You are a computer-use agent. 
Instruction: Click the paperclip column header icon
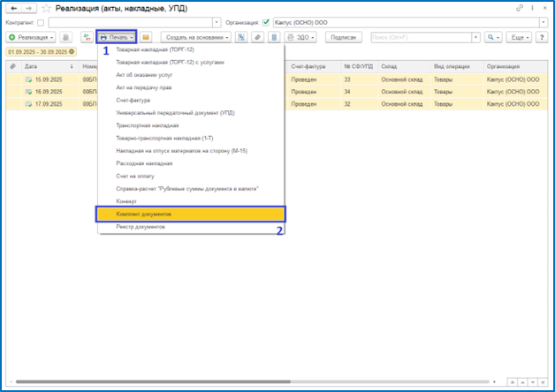click(x=12, y=66)
